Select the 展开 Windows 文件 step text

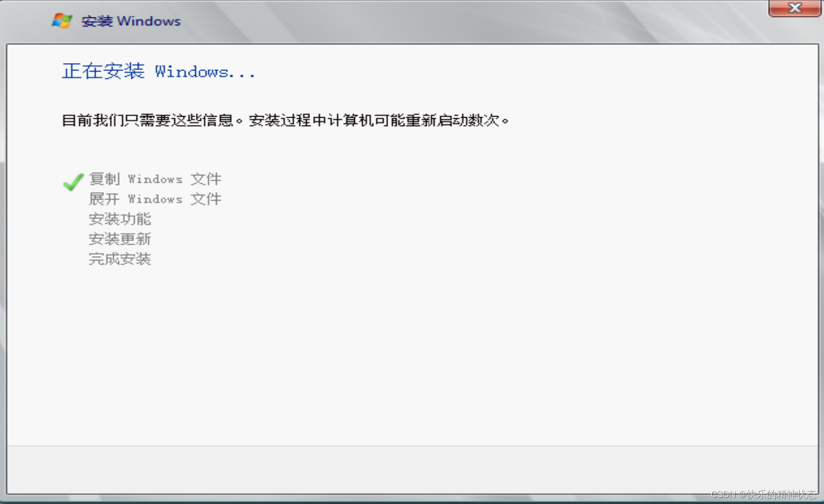[155, 199]
